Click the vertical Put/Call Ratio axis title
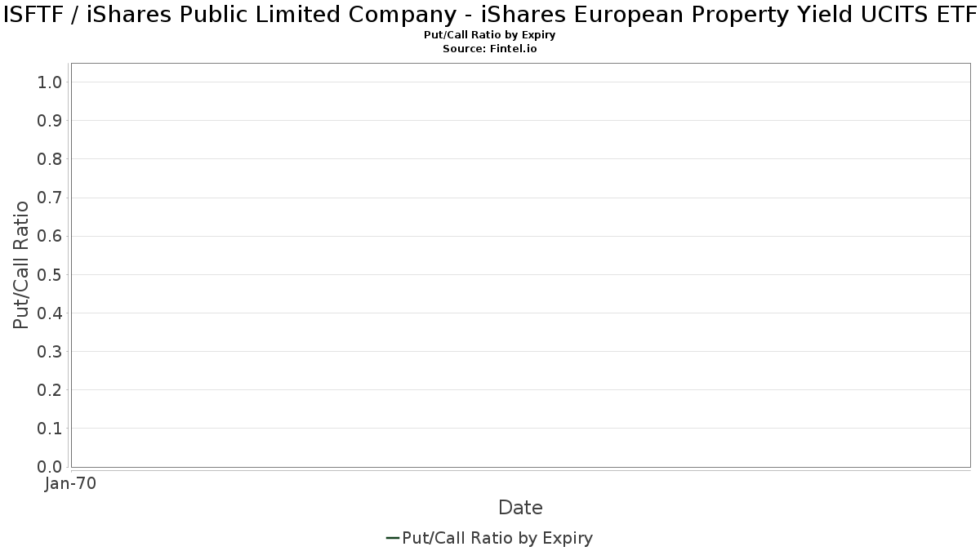The image size is (980, 551). 21,264
